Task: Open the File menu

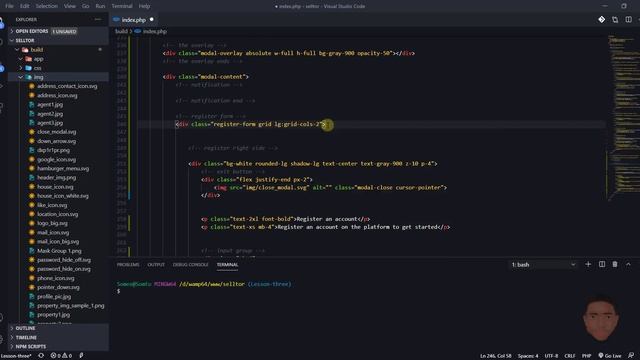Action: [9, 6]
